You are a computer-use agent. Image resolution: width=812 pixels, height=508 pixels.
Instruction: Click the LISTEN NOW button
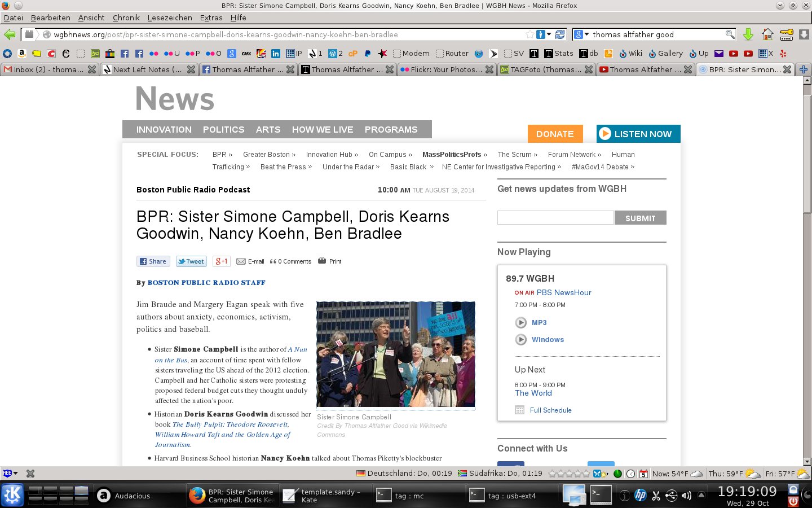[x=638, y=134]
